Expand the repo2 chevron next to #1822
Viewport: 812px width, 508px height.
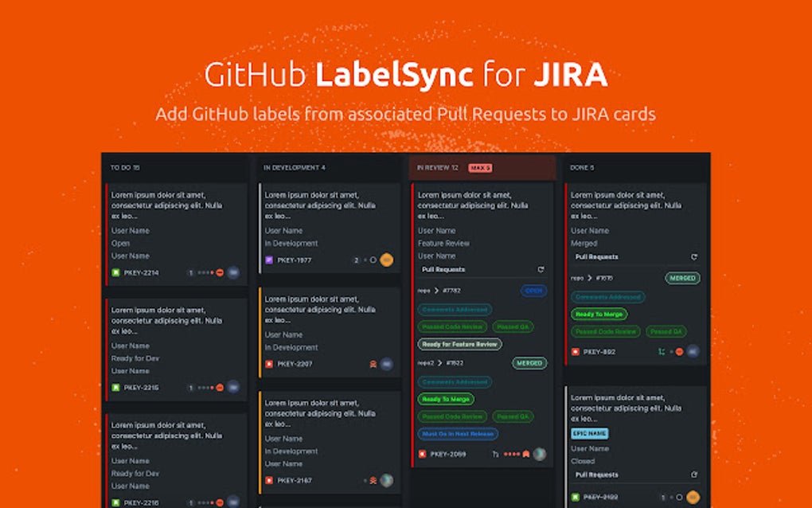(439, 363)
